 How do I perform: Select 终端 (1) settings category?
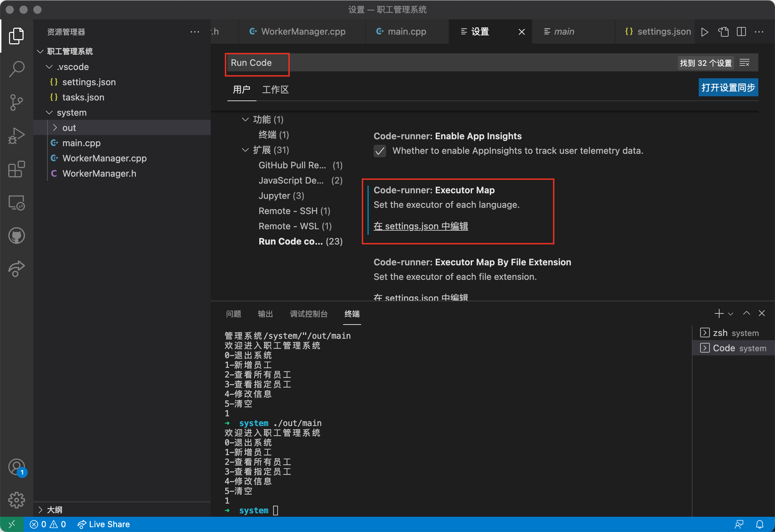click(274, 135)
